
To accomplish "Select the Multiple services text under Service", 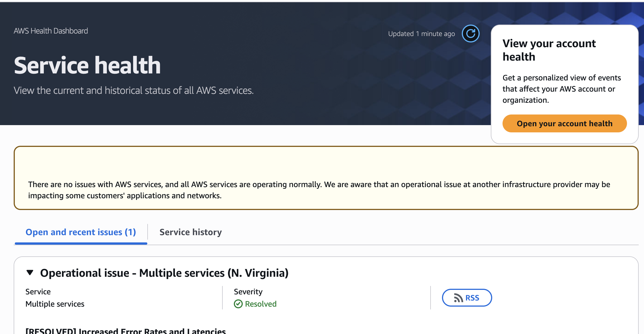I will coord(55,304).
